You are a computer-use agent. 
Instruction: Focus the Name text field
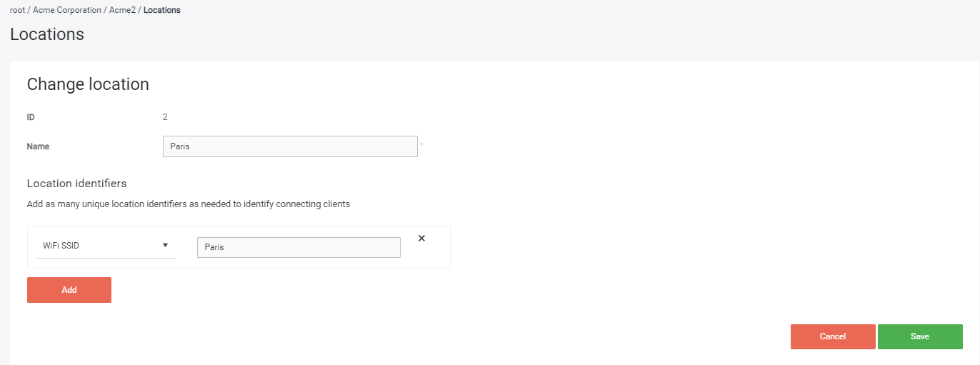coord(290,146)
